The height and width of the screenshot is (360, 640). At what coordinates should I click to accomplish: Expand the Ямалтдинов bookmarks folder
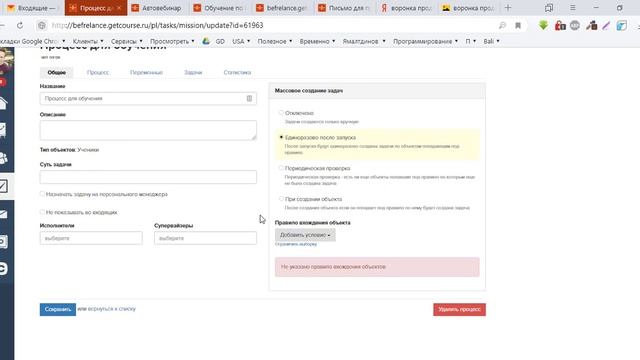coord(364,41)
